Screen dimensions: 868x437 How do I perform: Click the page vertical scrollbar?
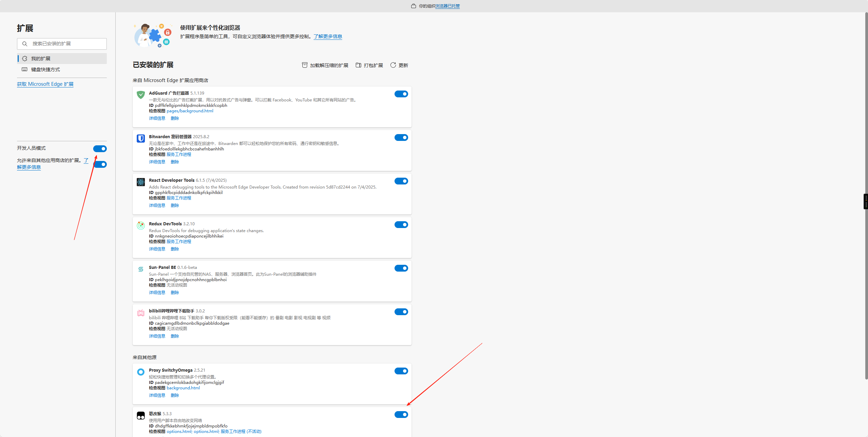click(866, 196)
